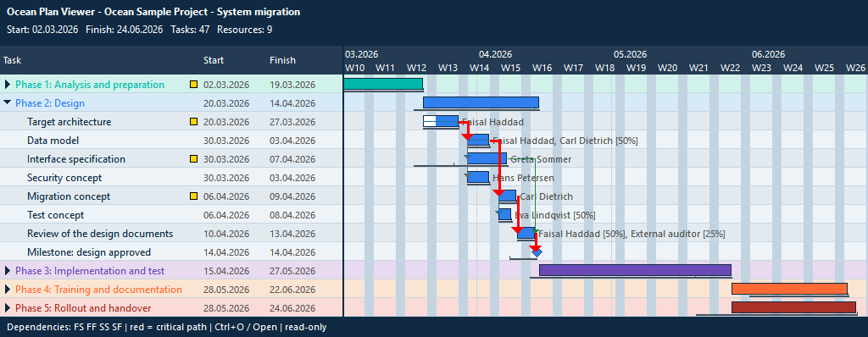Click the Data model Gantt bar
The width and height of the screenshot is (868, 337).
pos(478,140)
